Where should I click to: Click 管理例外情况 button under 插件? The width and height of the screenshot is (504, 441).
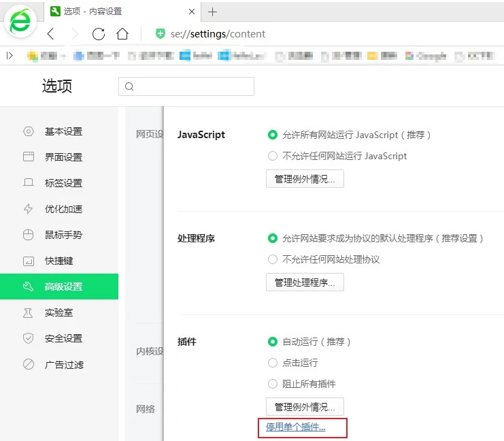tap(305, 407)
